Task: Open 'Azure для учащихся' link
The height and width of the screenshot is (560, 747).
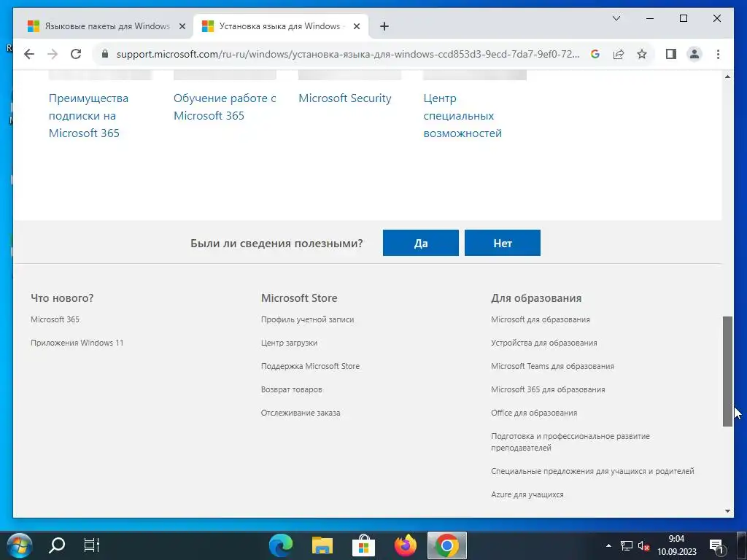Action: point(527,494)
